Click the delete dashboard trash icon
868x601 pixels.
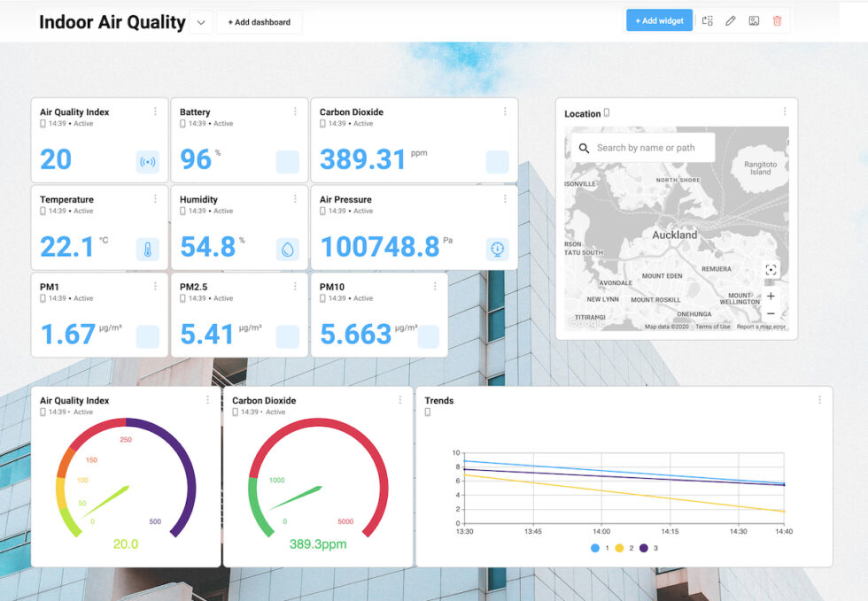[777, 21]
